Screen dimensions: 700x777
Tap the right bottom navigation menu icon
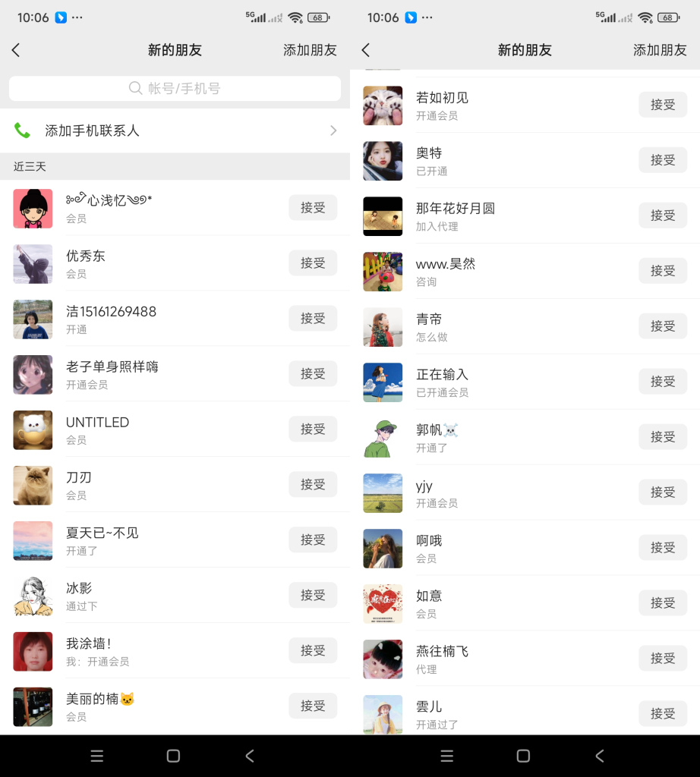pos(447,756)
